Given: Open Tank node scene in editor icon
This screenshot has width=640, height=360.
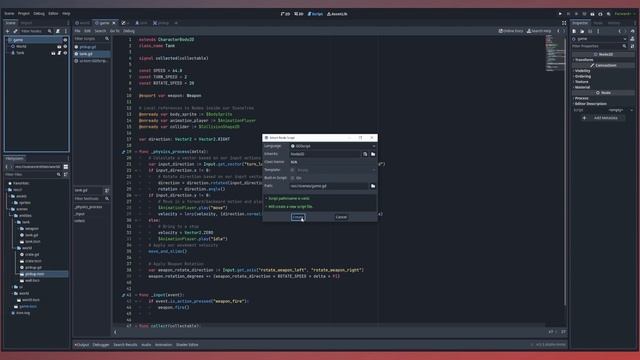Looking at the screenshot, I should (x=53, y=53).
